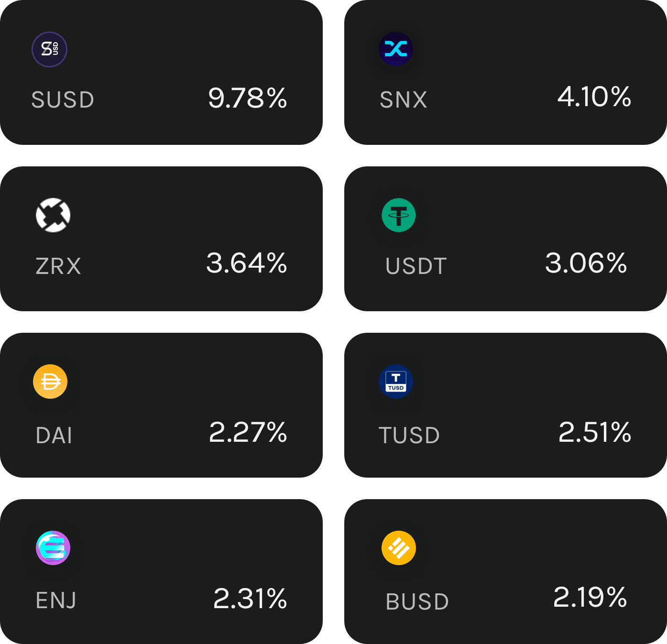This screenshot has height=644, width=667.
Task: Click the SNX ticker label
Action: coord(404,100)
